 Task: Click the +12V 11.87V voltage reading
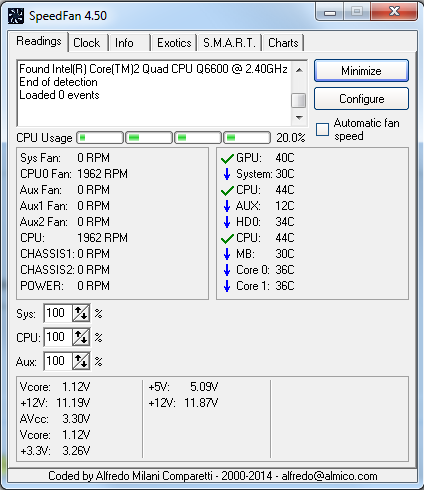tap(183, 403)
